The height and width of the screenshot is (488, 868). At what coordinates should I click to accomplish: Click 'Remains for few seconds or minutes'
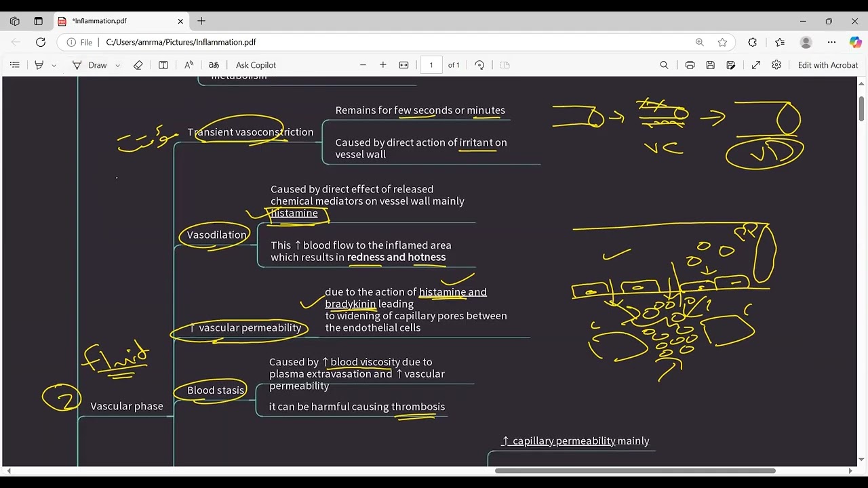click(420, 110)
